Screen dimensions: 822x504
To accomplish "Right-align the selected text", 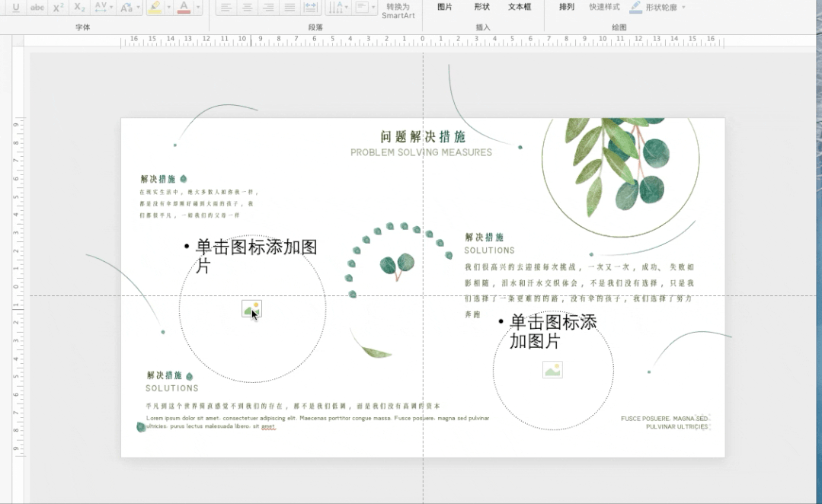I will pos(270,8).
